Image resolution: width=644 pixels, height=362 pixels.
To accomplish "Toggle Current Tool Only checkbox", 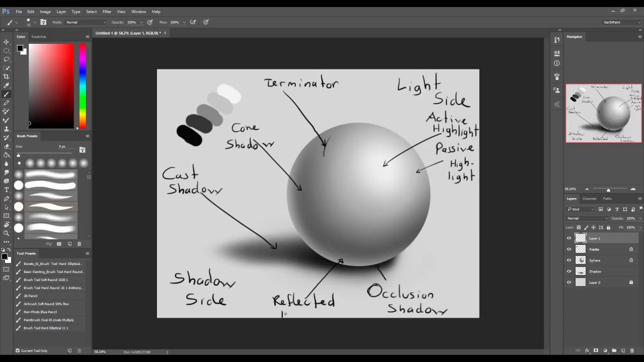I will pos(18,350).
